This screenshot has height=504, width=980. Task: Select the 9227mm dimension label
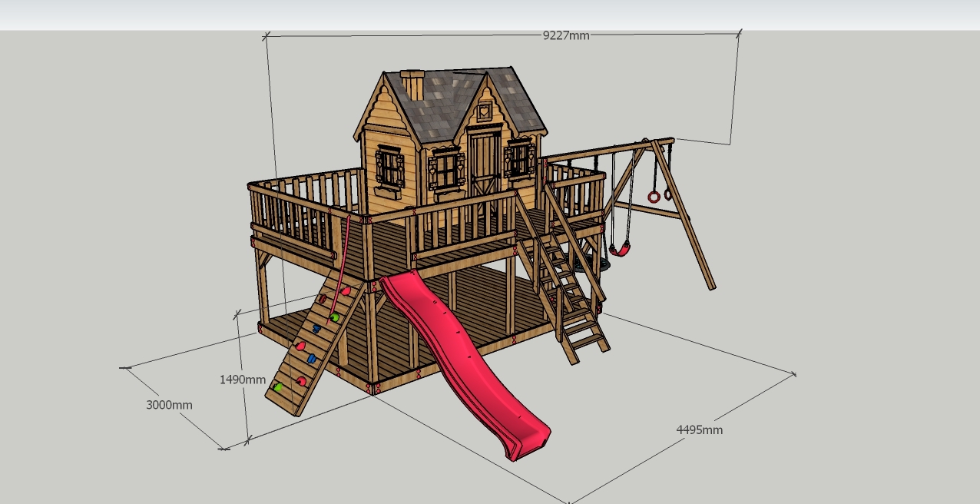coord(566,35)
